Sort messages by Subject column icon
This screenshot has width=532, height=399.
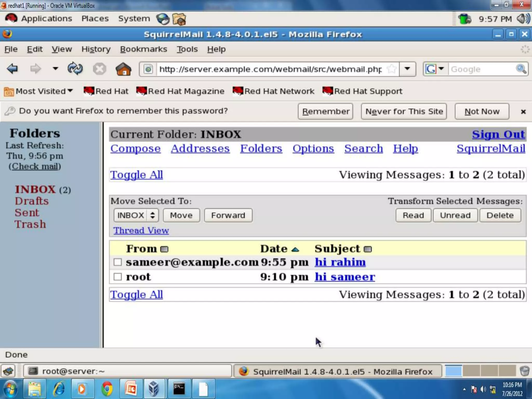368,249
